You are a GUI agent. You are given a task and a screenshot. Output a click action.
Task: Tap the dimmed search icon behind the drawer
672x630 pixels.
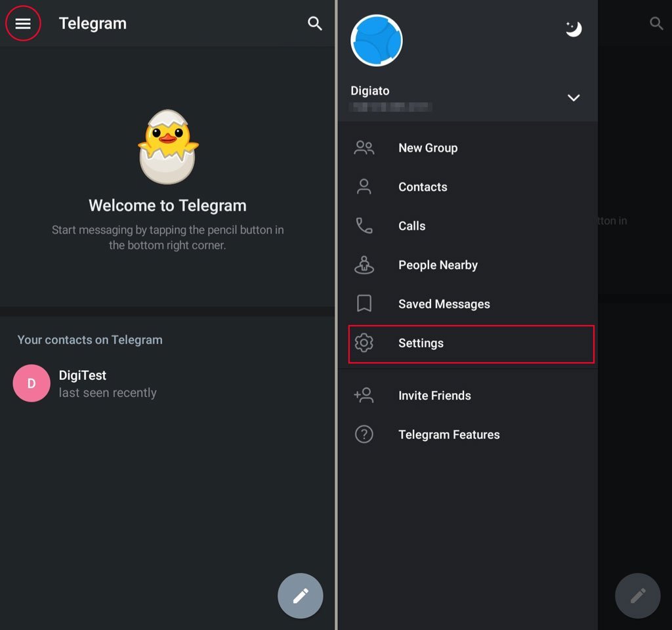656,23
